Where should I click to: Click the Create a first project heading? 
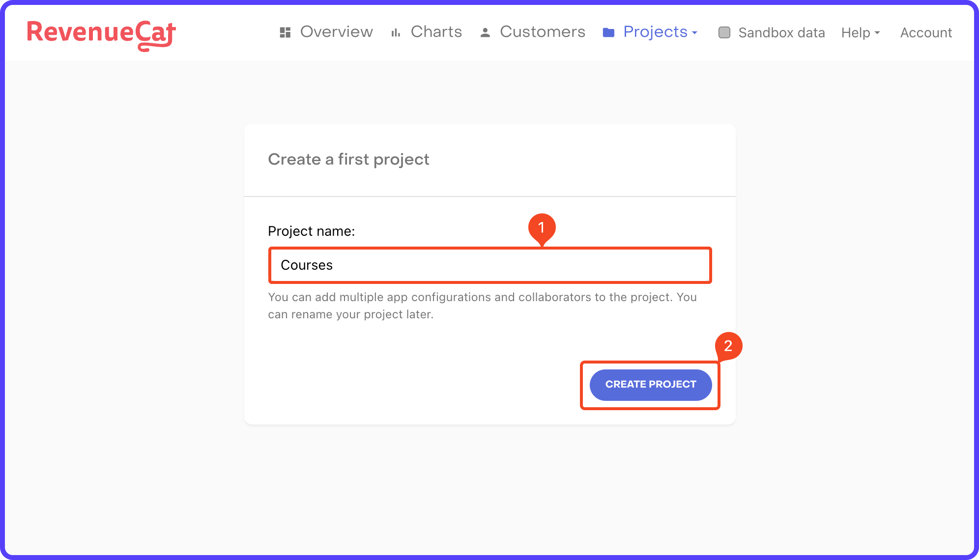tap(348, 159)
